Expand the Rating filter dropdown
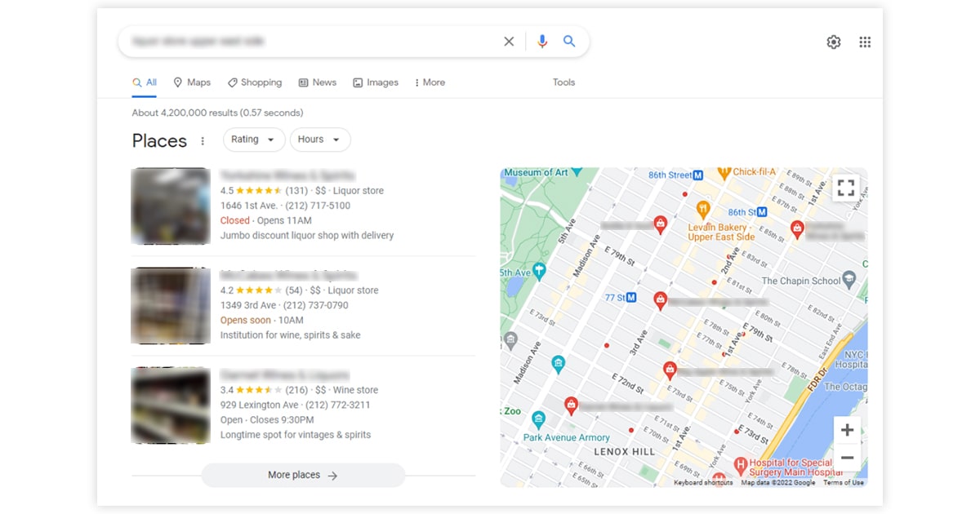Screen dimensions: 980x514 253,140
